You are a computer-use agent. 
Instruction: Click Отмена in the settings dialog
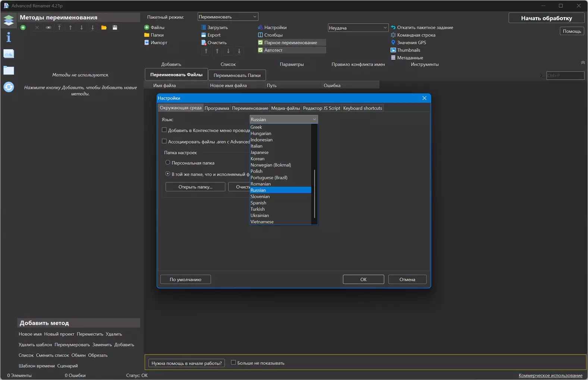407,279
